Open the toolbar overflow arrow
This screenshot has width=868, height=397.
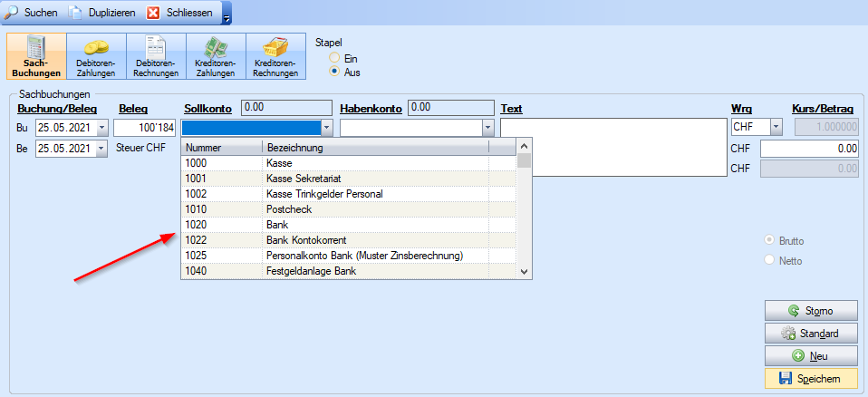226,17
